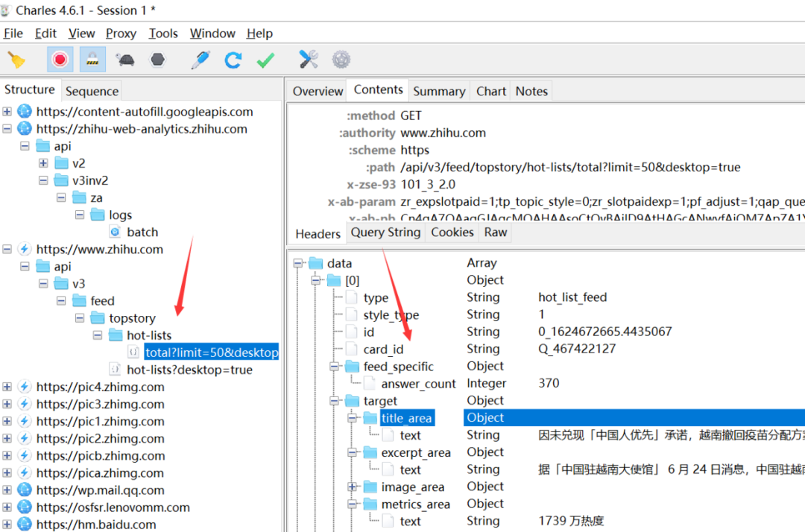Screen dimensions: 805x532
Task: Expand wp.mail.qq.com host
Action: [7, 490]
